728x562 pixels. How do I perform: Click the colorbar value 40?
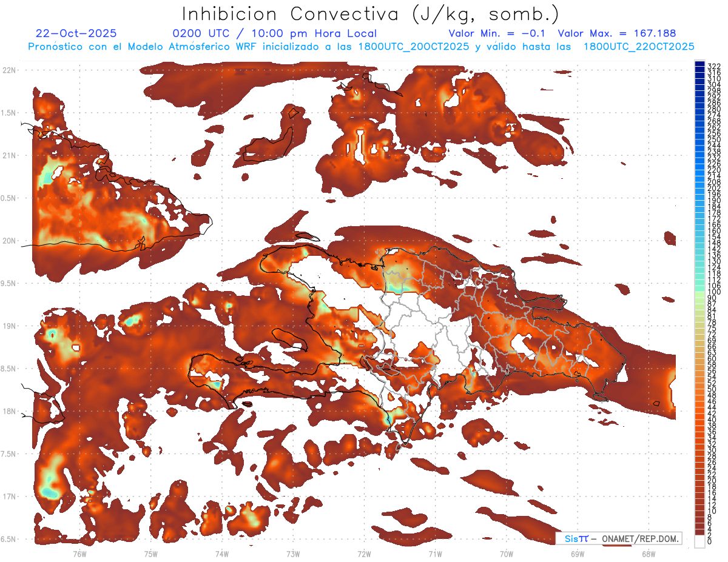(x=712, y=420)
